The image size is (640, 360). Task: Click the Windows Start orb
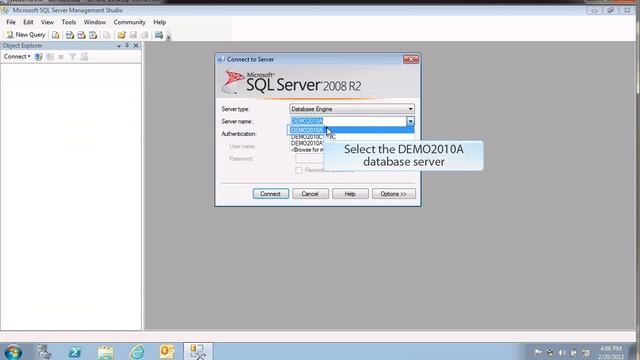[13, 352]
